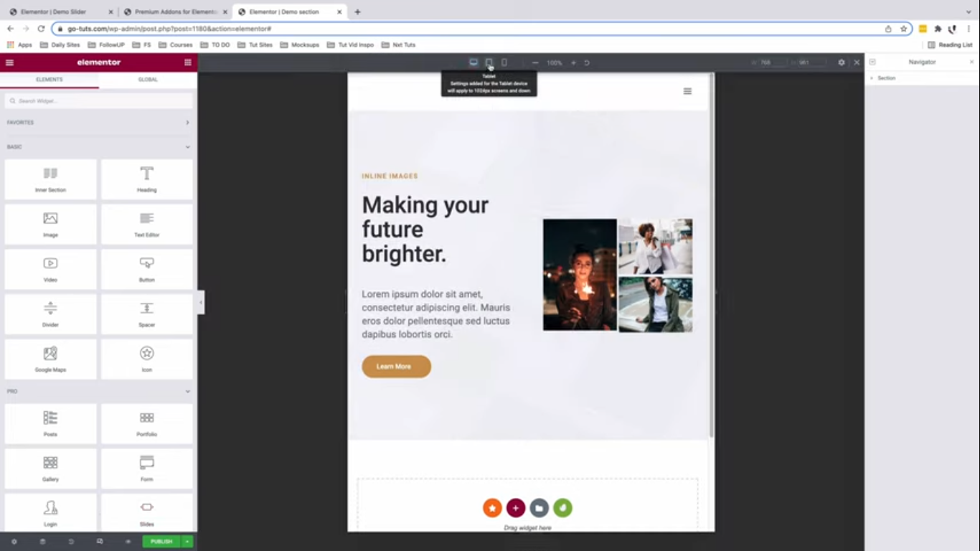Add template using folder button
Image resolution: width=980 pixels, height=551 pixels.
pos(540,508)
